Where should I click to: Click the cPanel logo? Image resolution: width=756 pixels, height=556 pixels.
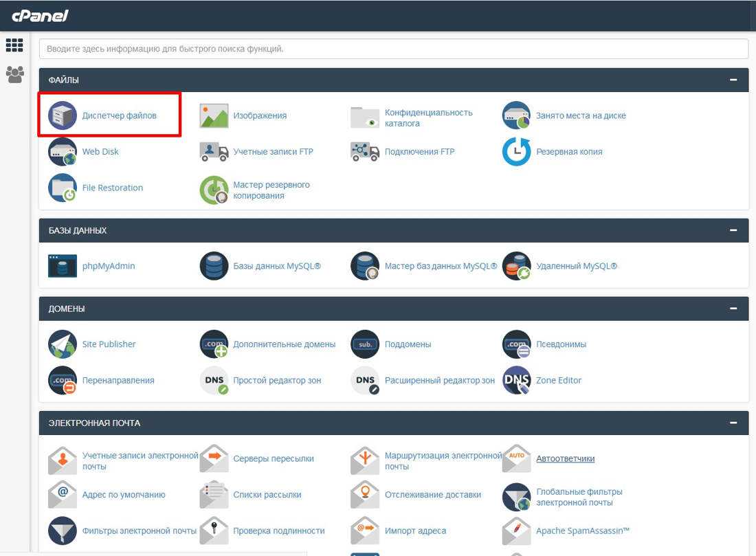point(40,15)
